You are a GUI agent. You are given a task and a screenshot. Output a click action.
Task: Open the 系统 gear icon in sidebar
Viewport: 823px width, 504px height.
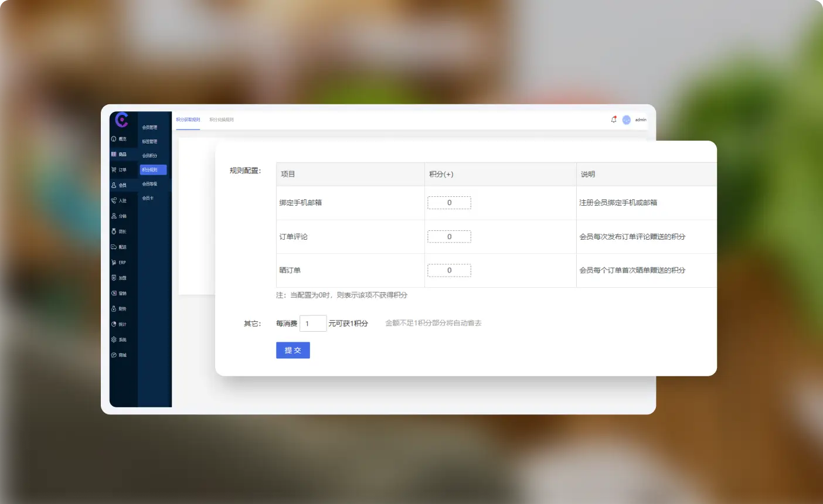coord(114,339)
